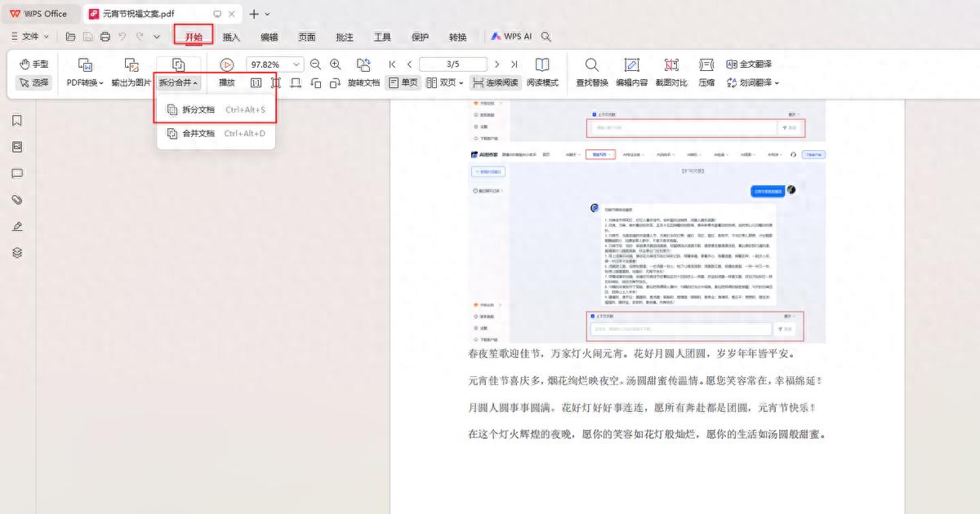Select the Hand tool (手型)
980x514 pixels.
[33, 64]
